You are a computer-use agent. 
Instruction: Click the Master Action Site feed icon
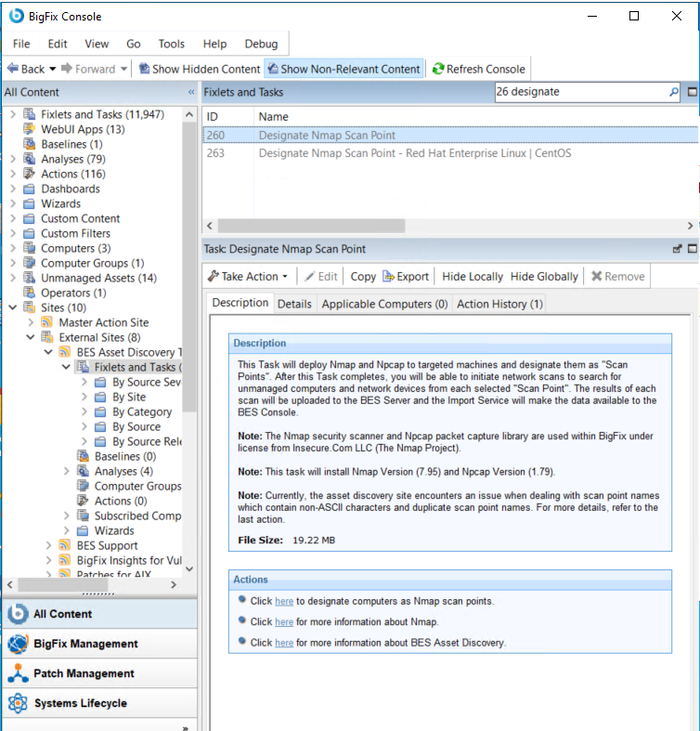[x=46, y=322]
